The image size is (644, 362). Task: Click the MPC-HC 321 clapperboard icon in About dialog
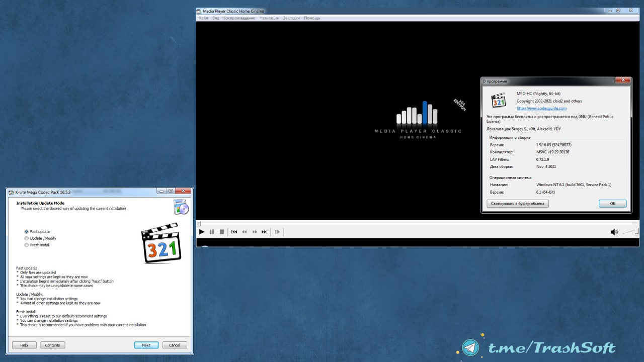[498, 100]
